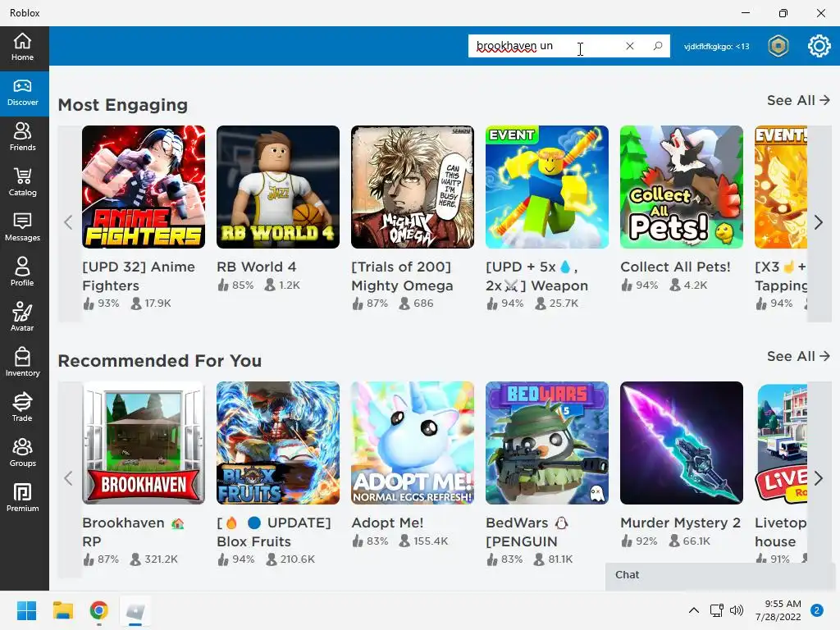Open Google Chrome from the taskbar

pyautogui.click(x=99, y=610)
